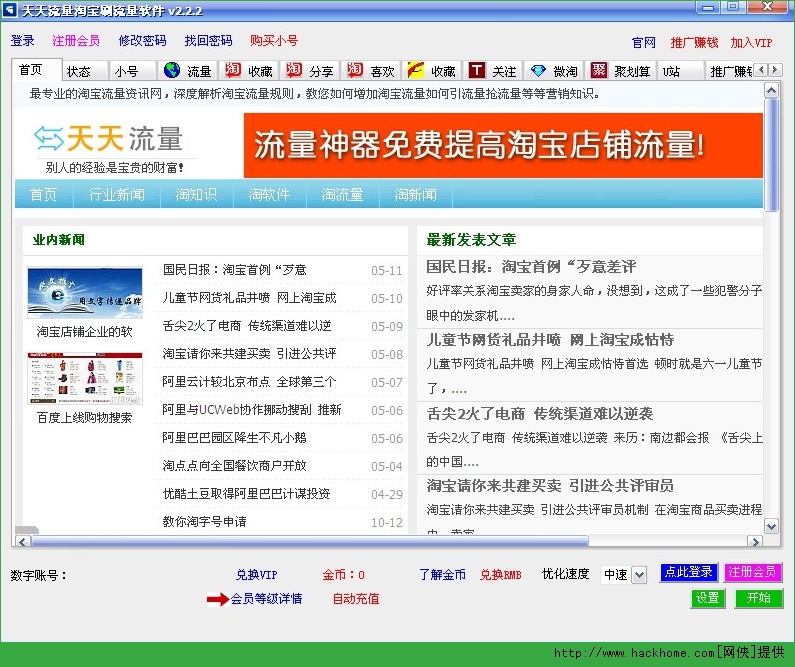Viewport: 795px width, 667px height.
Task: Click the green 开始 button
Action: point(758,598)
